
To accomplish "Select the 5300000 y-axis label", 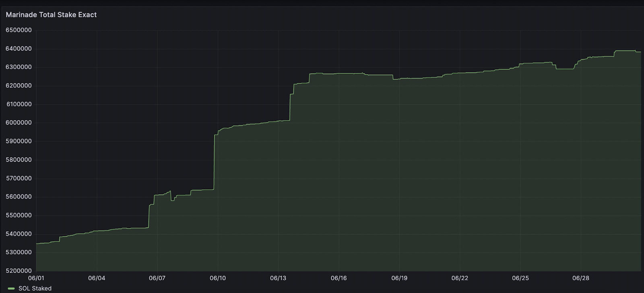I will (x=19, y=252).
